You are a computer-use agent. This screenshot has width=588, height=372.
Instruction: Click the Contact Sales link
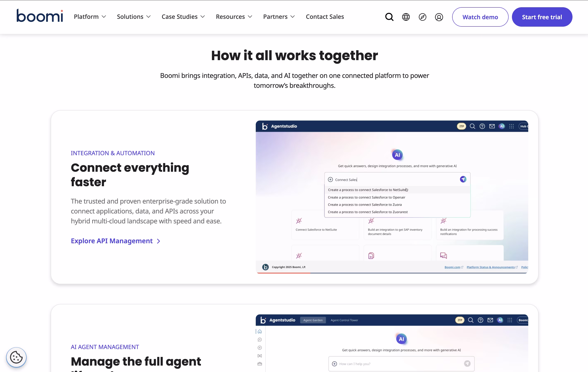point(325,17)
